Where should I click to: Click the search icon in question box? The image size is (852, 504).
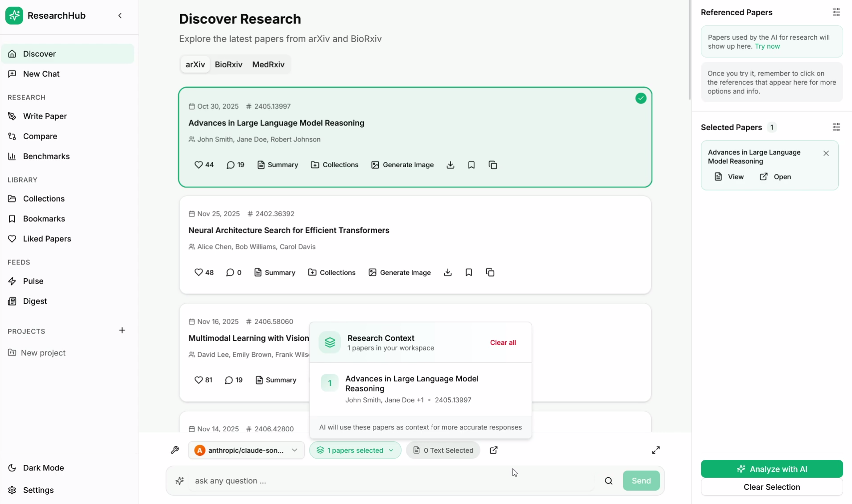pos(608,481)
